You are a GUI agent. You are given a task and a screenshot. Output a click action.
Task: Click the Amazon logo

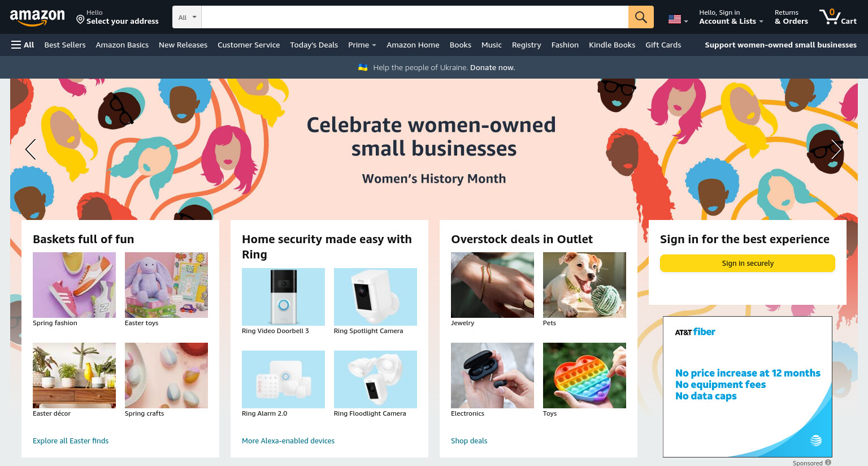(x=37, y=18)
